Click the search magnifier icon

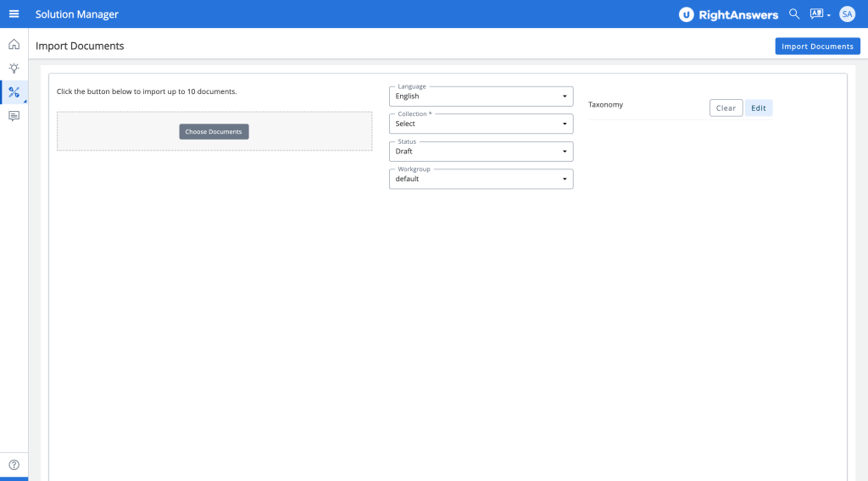point(794,14)
